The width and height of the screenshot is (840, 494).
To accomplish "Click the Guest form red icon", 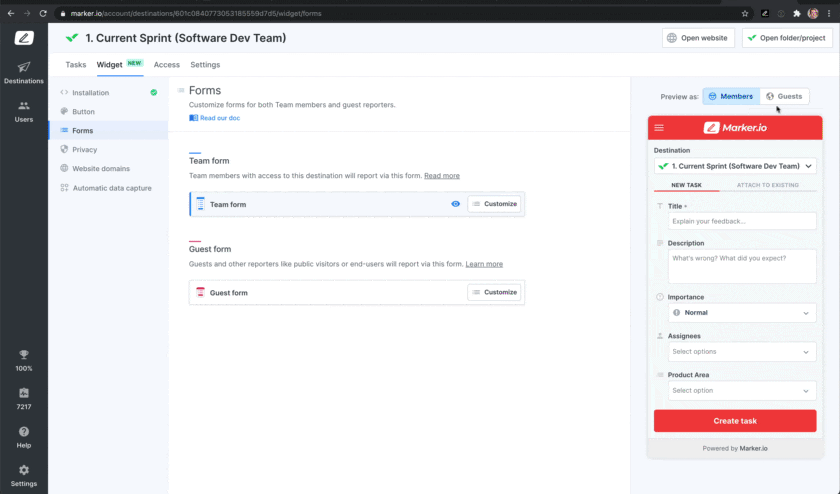I will 200,292.
